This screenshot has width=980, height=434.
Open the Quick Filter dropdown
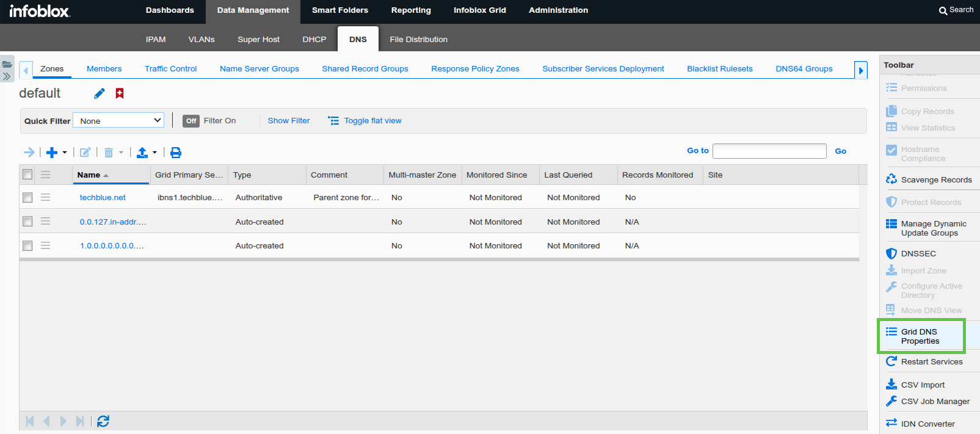(x=118, y=120)
